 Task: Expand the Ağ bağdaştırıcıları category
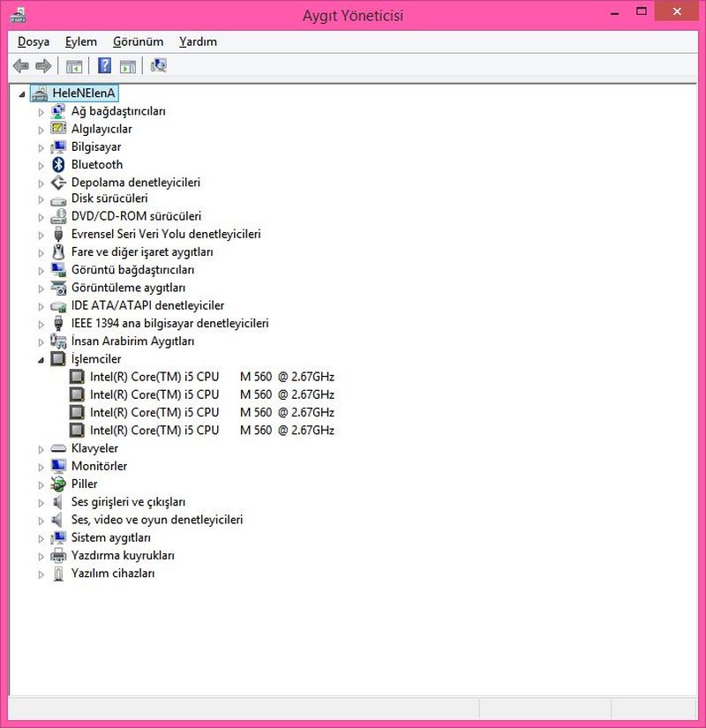click(x=41, y=112)
